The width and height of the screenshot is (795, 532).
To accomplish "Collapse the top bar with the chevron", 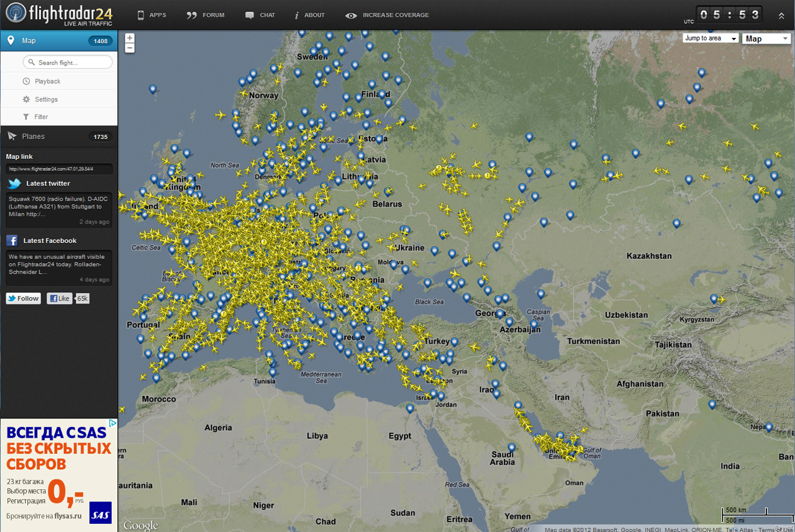I will click(781, 16).
